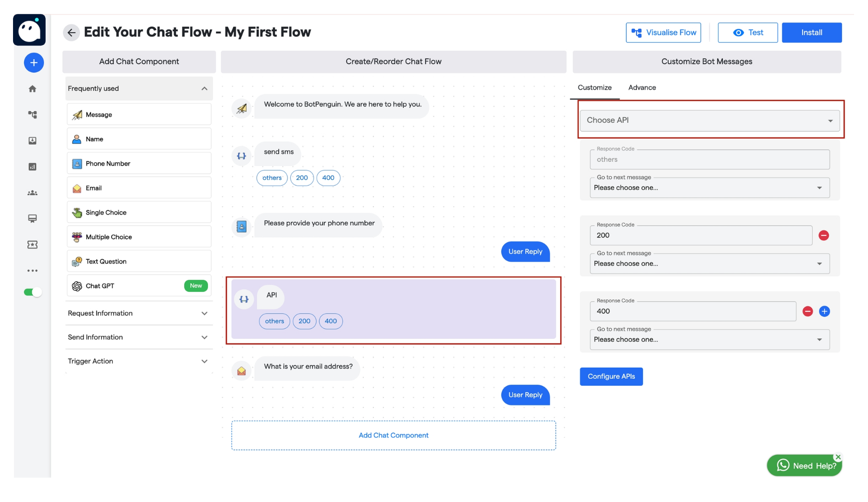Open the inbox icon in the sidebar
The height and width of the screenshot is (502, 868).
click(x=32, y=140)
